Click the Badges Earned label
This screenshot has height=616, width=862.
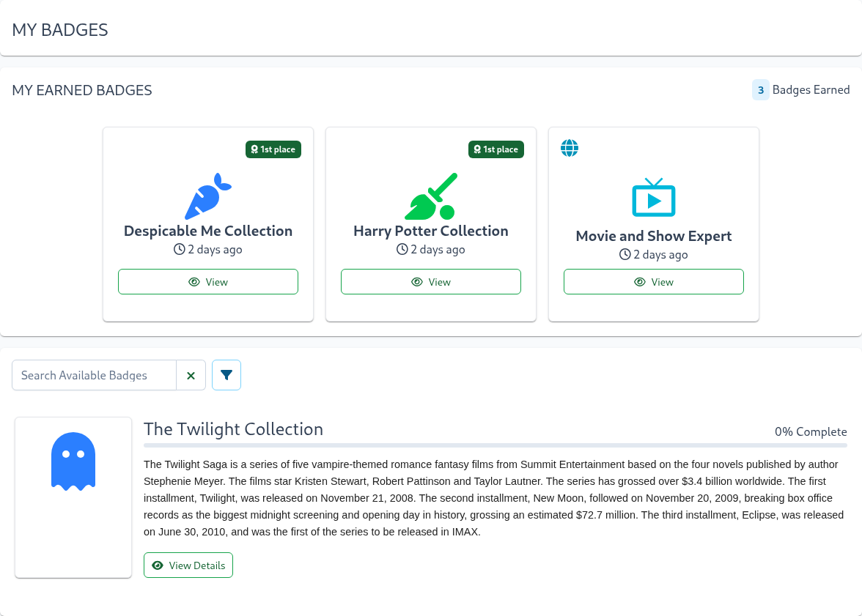click(811, 90)
